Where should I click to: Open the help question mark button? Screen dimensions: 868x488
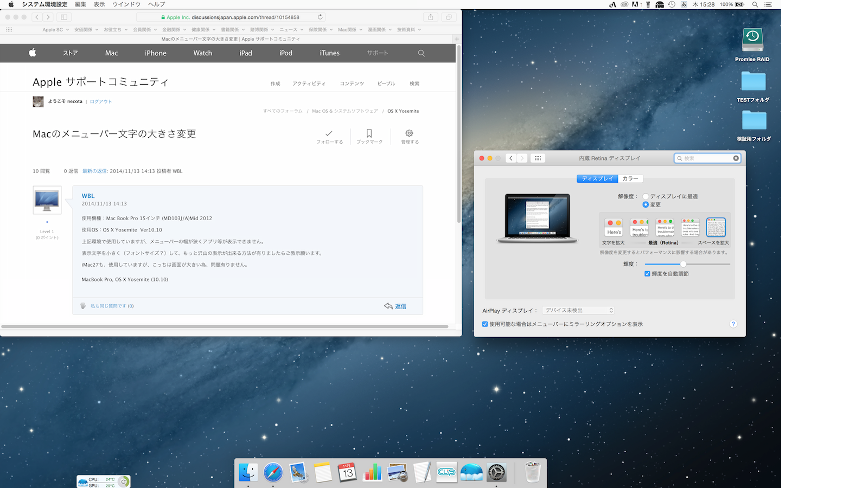click(733, 324)
